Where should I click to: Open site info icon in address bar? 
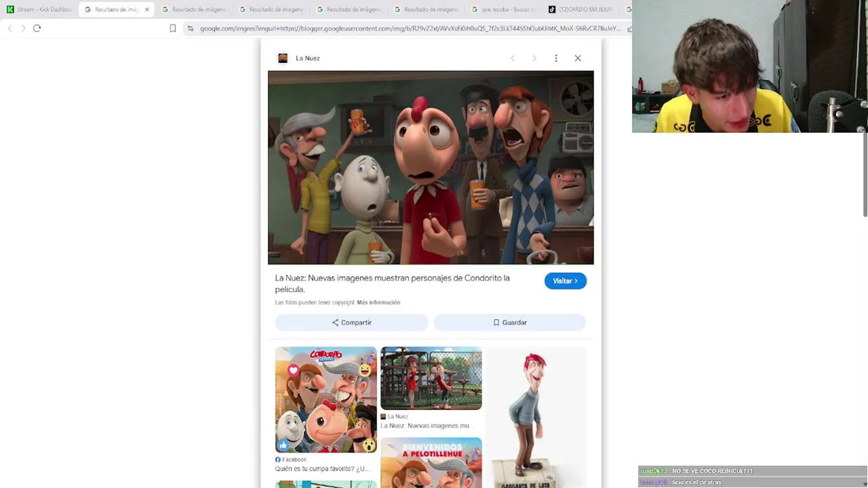point(191,28)
